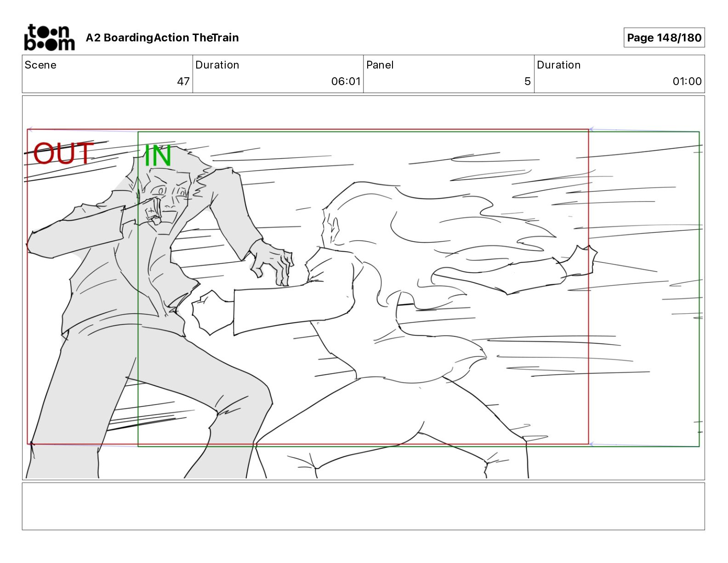Click the empty notes box below the panel

[364, 506]
